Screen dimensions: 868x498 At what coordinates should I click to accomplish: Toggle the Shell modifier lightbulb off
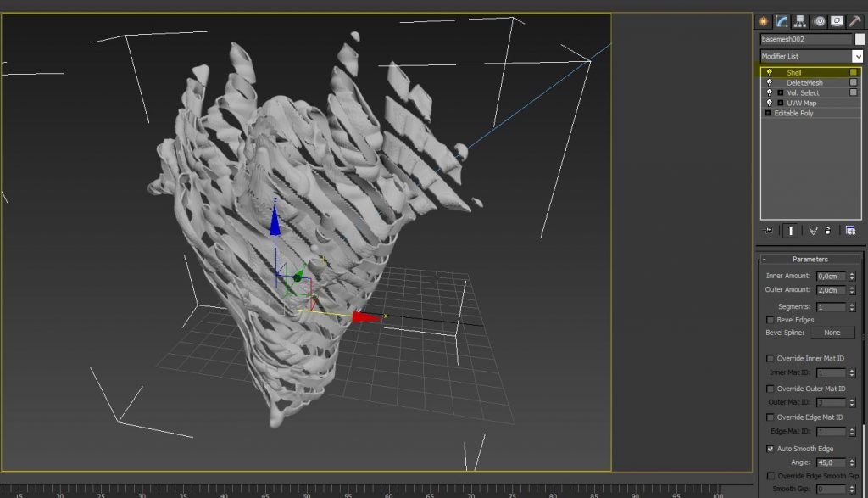769,72
